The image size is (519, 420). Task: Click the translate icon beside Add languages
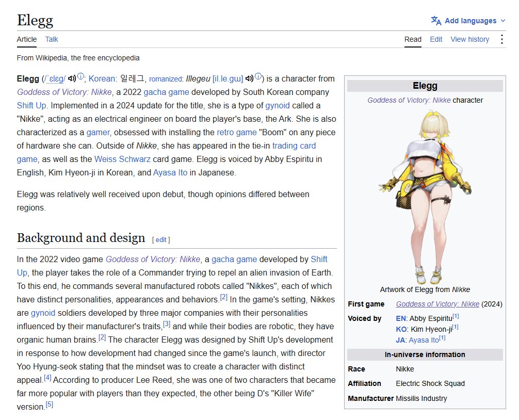[436, 21]
